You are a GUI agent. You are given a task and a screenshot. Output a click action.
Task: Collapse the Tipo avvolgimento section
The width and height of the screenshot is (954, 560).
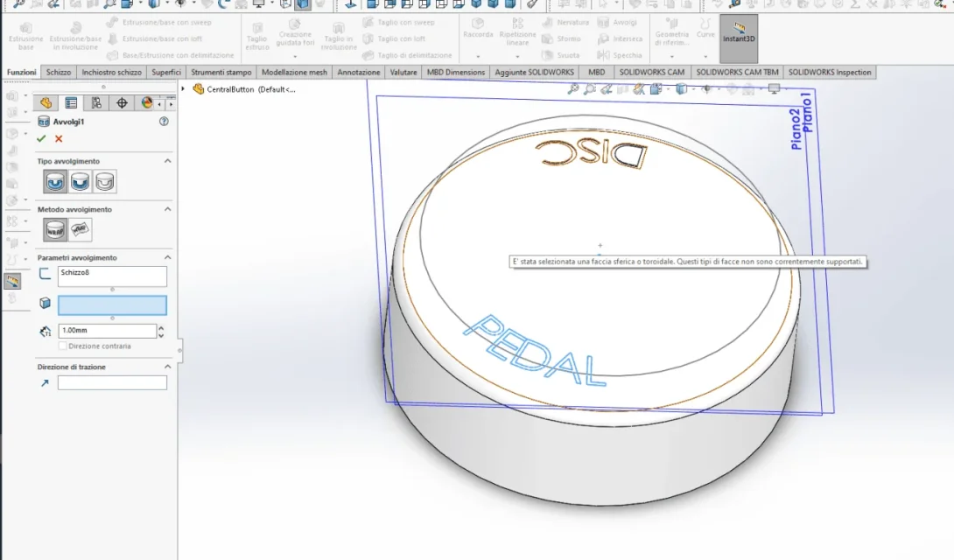tap(167, 161)
